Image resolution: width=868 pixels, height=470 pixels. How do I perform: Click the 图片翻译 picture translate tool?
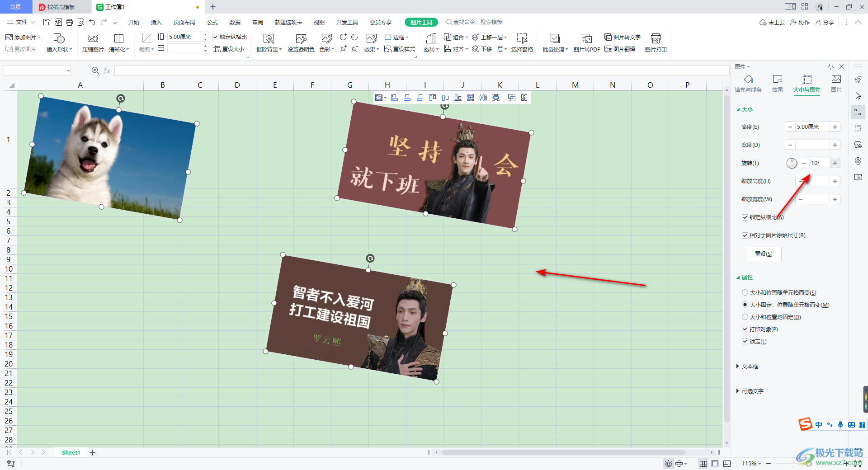(x=620, y=49)
